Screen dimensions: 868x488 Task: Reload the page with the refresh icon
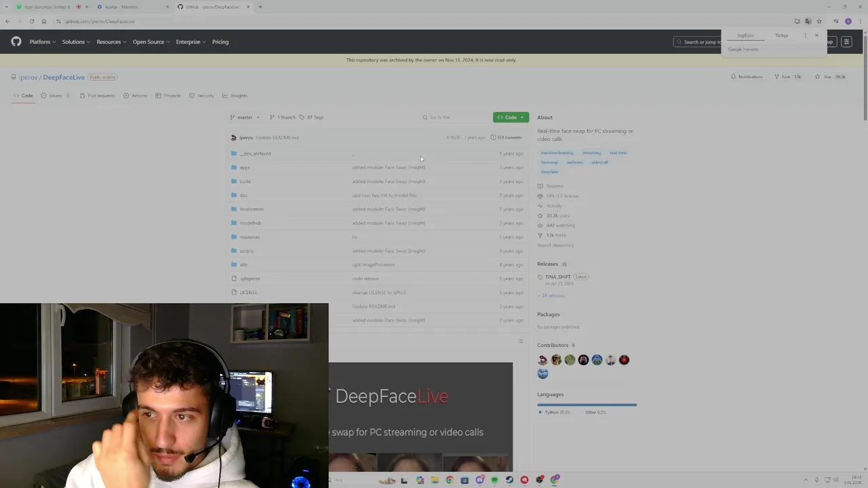tap(31, 22)
